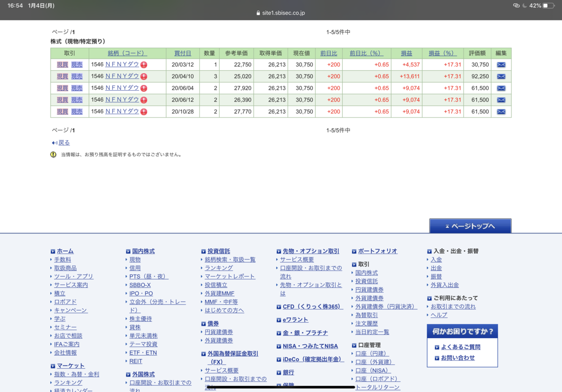Open NISA・つみたてNISA section link
The image size is (562, 392).
click(310, 346)
